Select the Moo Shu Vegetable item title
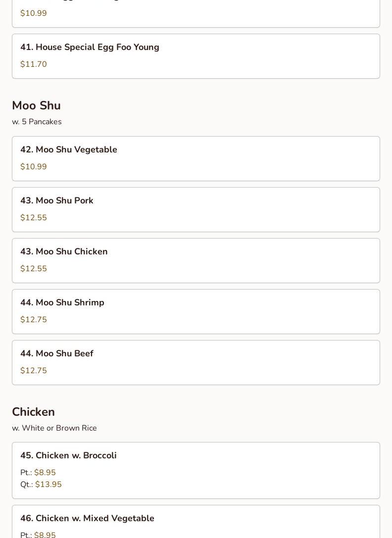Screen dimensions: 392x538 [x=69, y=149]
